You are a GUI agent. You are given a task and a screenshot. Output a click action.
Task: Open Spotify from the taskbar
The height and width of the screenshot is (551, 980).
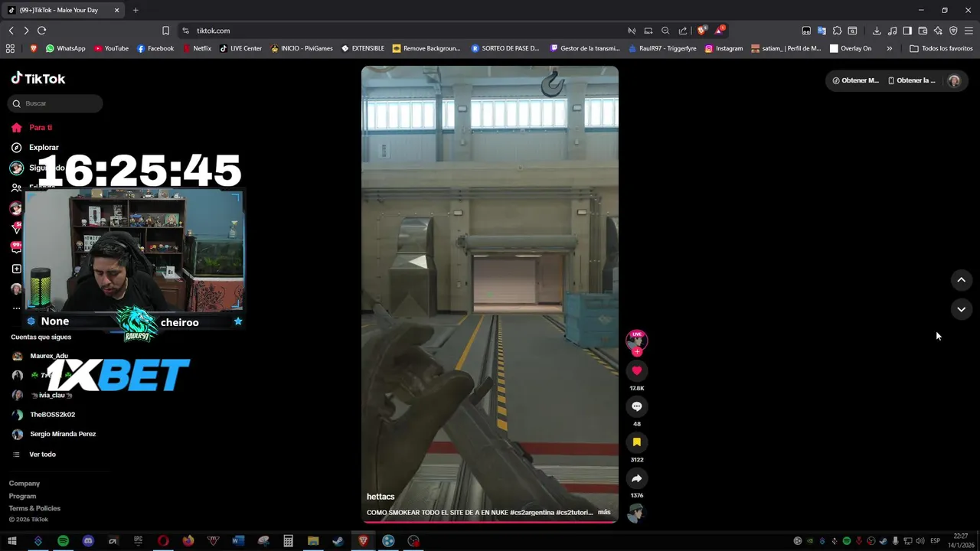pos(63,541)
